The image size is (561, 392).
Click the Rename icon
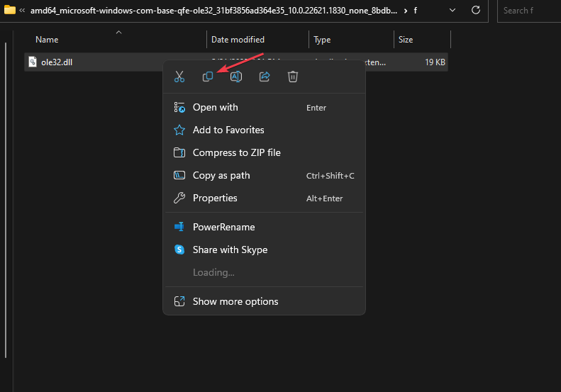tap(236, 77)
